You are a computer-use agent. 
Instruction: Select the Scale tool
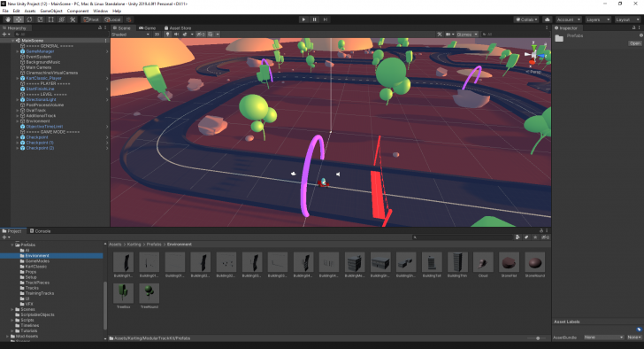(41, 19)
